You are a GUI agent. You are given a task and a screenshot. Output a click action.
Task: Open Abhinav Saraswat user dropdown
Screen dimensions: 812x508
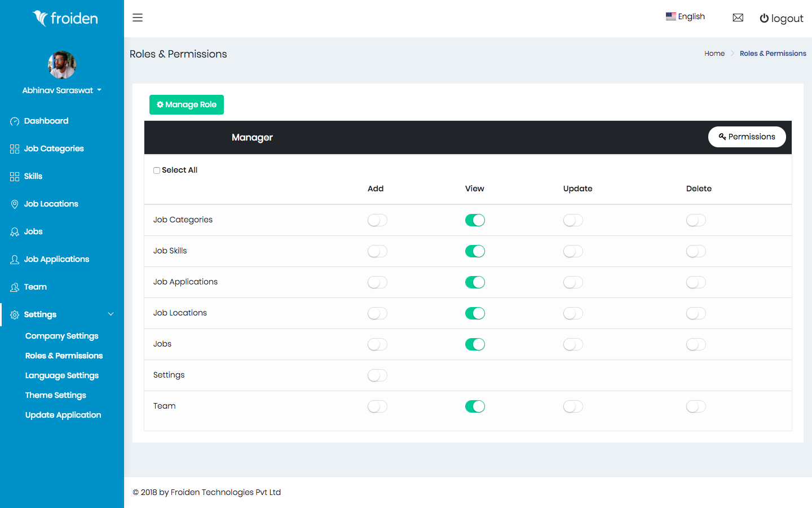[61, 90]
